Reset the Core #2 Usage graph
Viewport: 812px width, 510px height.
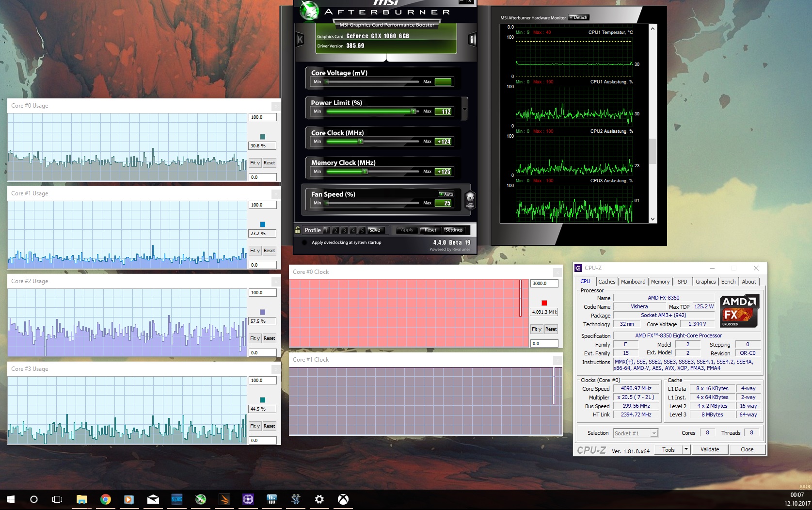click(270, 338)
